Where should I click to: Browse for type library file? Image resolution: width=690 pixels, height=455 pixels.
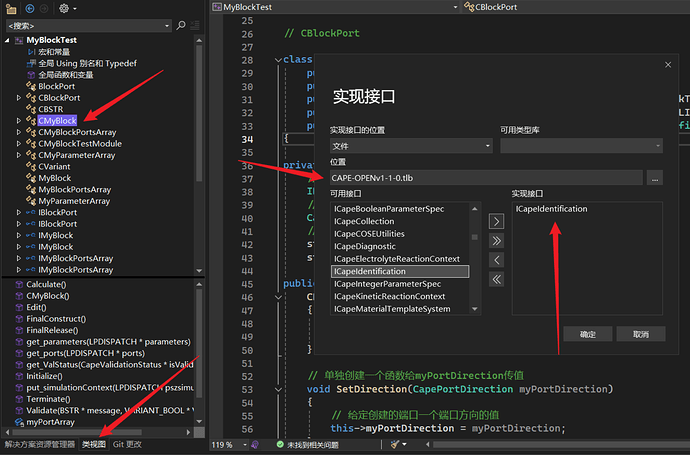coord(655,178)
